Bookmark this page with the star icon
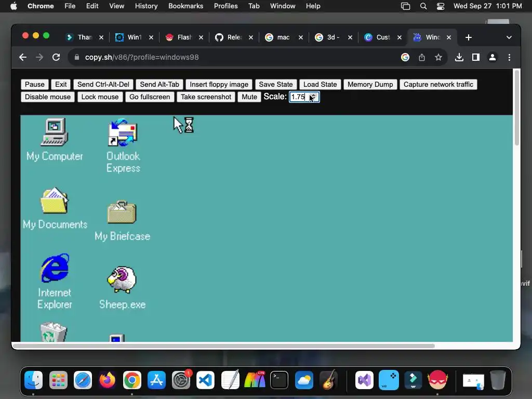This screenshot has height=399, width=532. pos(438,57)
